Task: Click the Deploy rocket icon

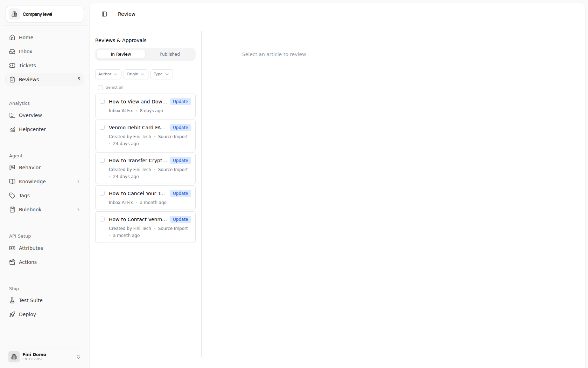Action: click(12, 314)
